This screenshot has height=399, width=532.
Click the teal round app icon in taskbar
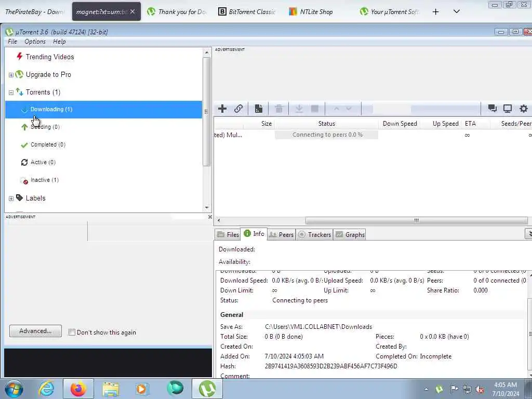point(175,389)
